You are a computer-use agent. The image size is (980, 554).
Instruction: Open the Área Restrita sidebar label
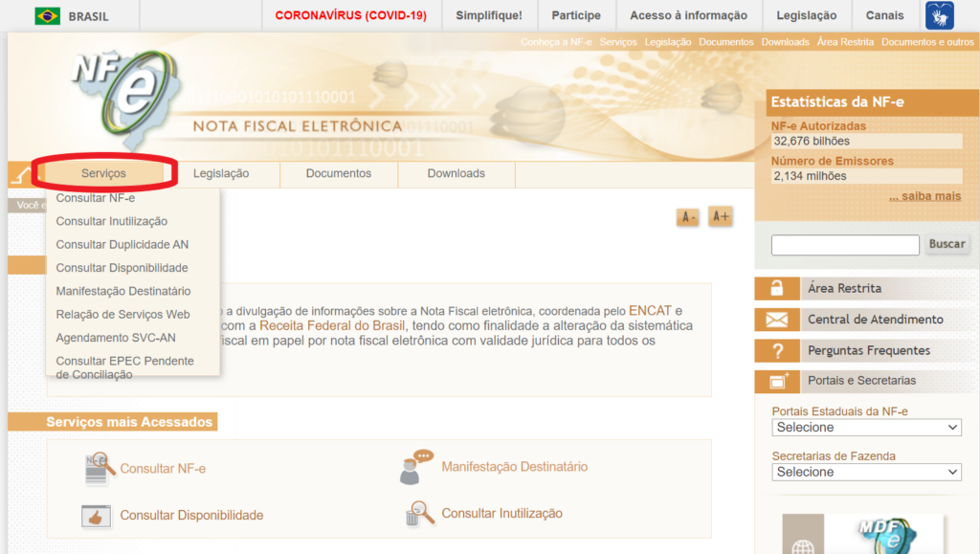tap(844, 289)
